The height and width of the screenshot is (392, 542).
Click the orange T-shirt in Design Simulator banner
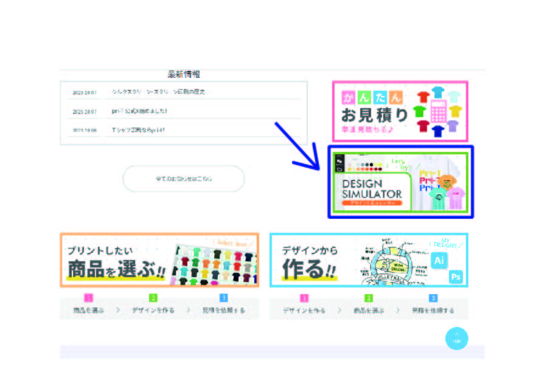pyautogui.click(x=448, y=181)
